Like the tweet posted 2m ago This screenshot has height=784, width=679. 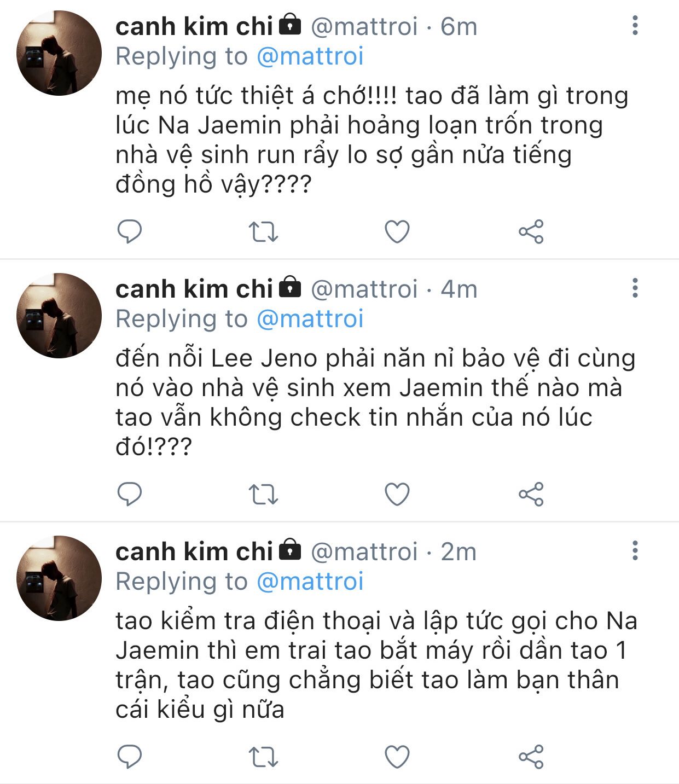click(397, 757)
